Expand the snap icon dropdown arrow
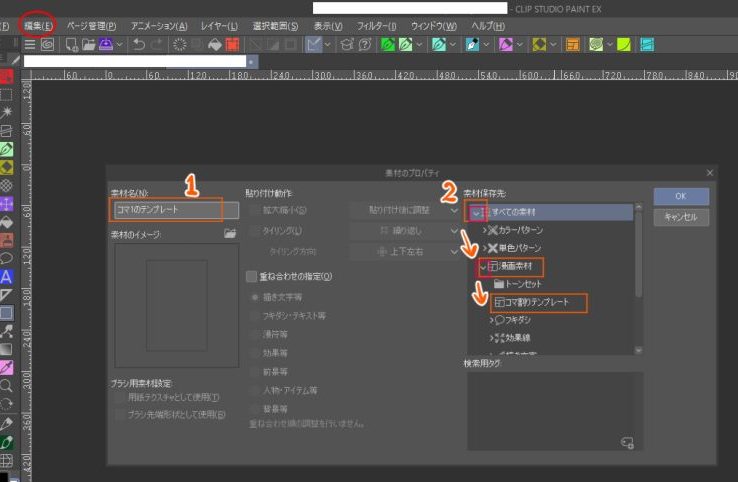 click(x=328, y=45)
